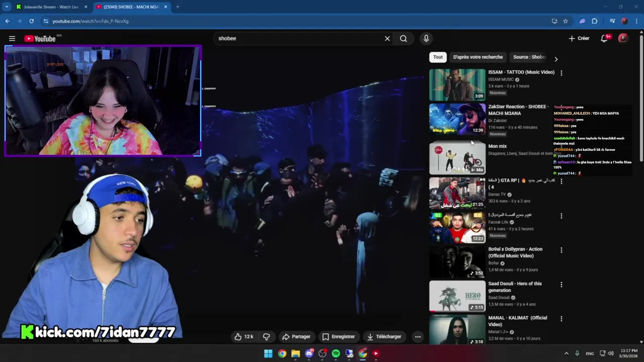Viewport: 644px width, 362px height.
Task: Open Spotify from the taskbar
Action: [x=336, y=353]
